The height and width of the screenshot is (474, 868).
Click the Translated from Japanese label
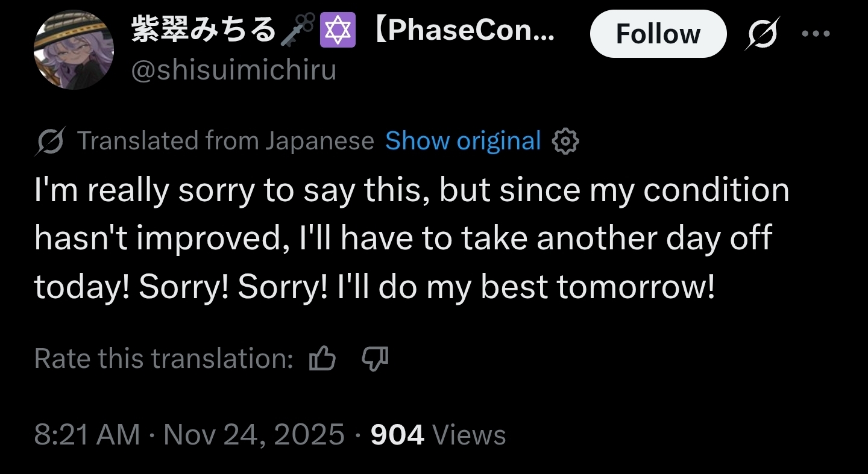225,141
